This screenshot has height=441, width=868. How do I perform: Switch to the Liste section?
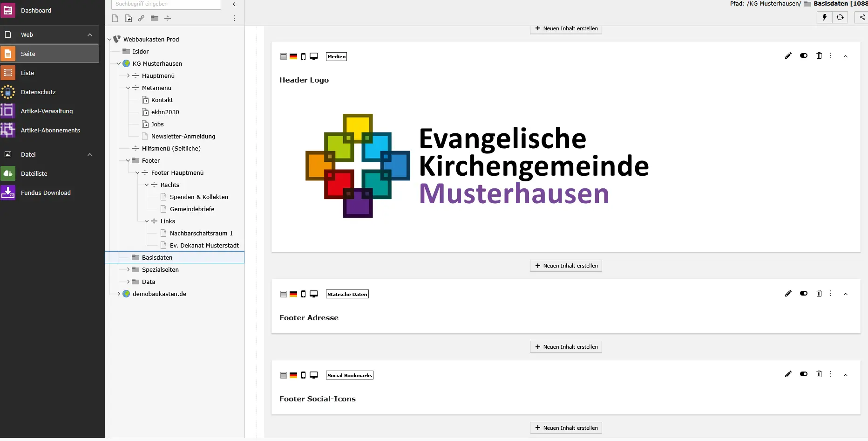[x=28, y=73]
